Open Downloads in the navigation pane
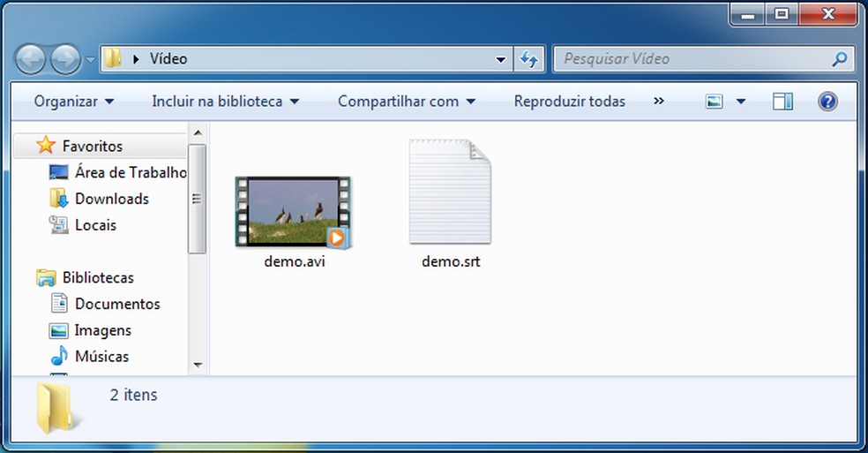Screen dimensions: 868x453 112,199
